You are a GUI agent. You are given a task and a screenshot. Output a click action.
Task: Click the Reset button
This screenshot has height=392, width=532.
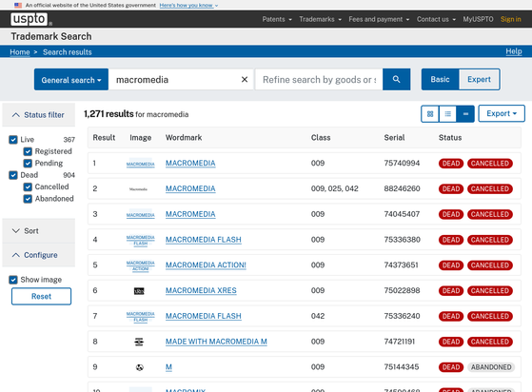click(x=41, y=296)
